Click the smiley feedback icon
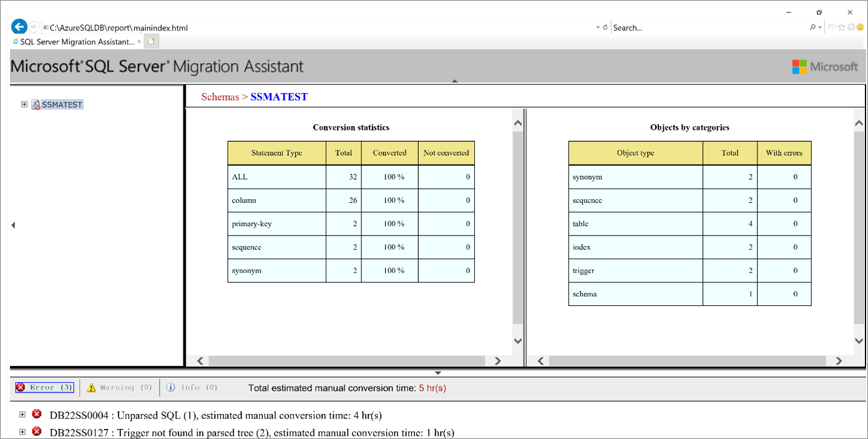Image resolution: width=868 pixels, height=439 pixels. [x=860, y=27]
